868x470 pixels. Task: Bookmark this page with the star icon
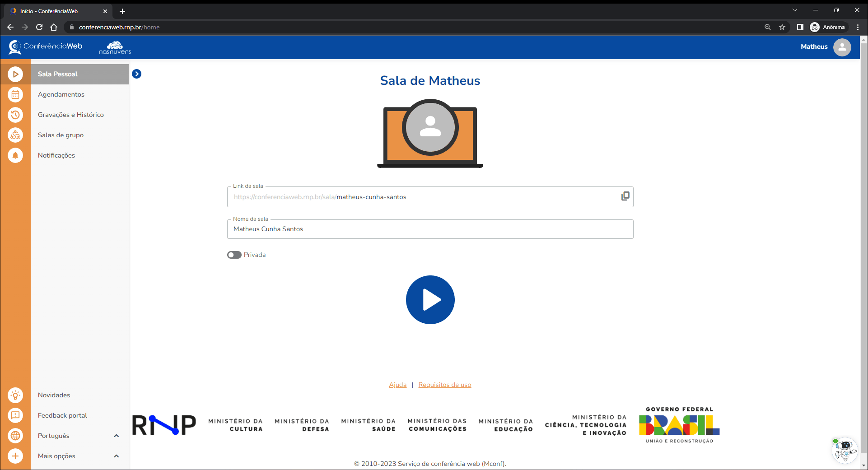(782, 27)
